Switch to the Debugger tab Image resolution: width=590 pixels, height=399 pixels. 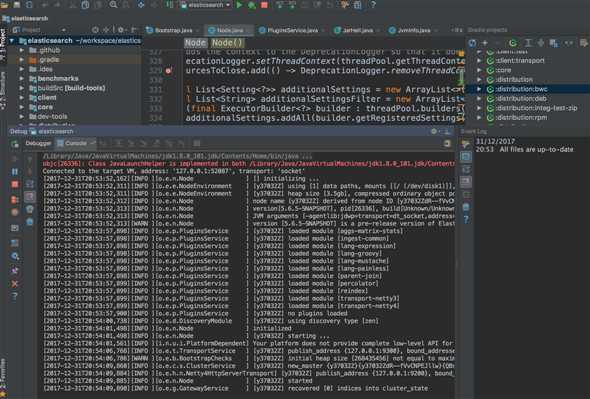pos(38,143)
